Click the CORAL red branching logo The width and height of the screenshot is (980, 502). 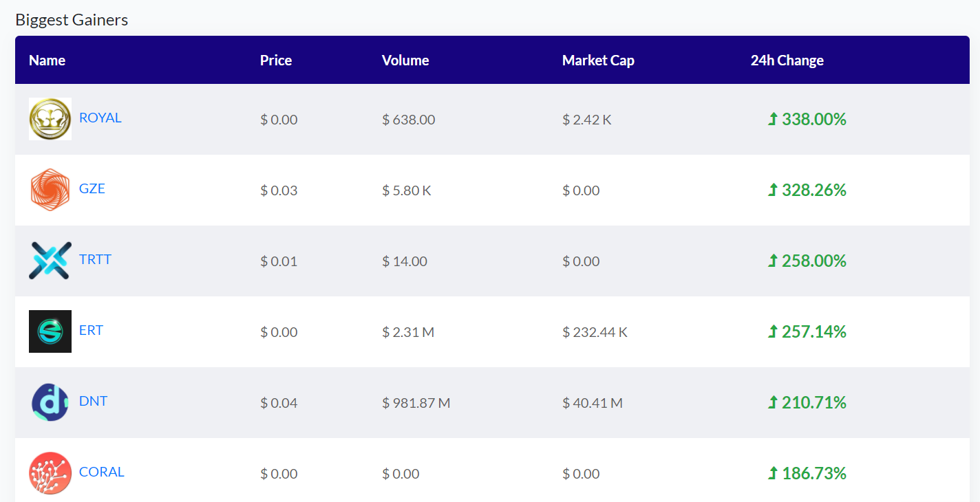50,473
